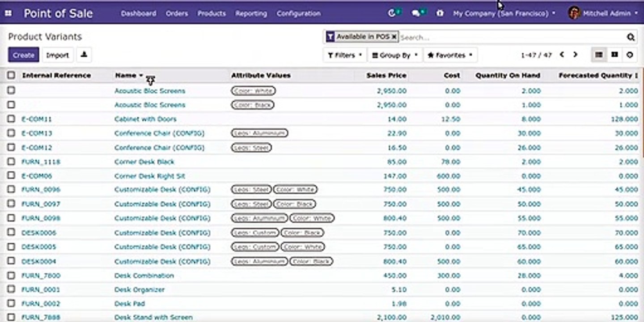Click the 1-47 / 47 pager counter
Screen dimensions: 644x322
click(x=536, y=55)
